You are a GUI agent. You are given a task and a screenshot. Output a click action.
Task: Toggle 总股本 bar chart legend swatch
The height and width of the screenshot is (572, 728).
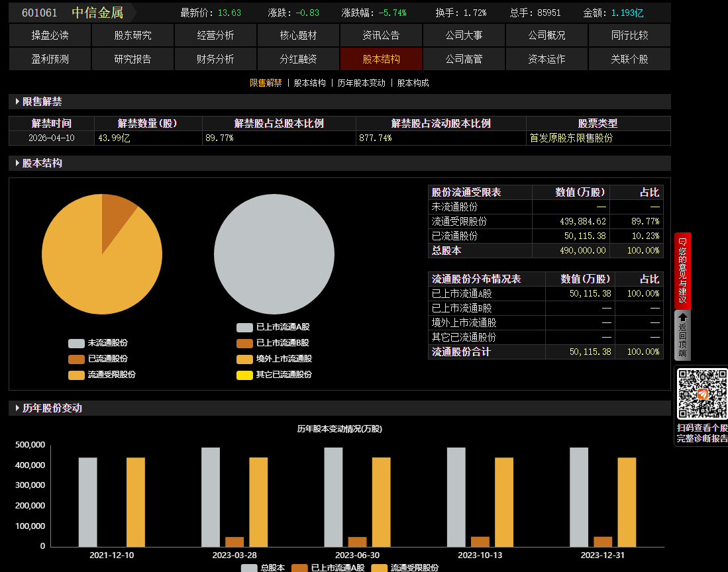pos(249,568)
